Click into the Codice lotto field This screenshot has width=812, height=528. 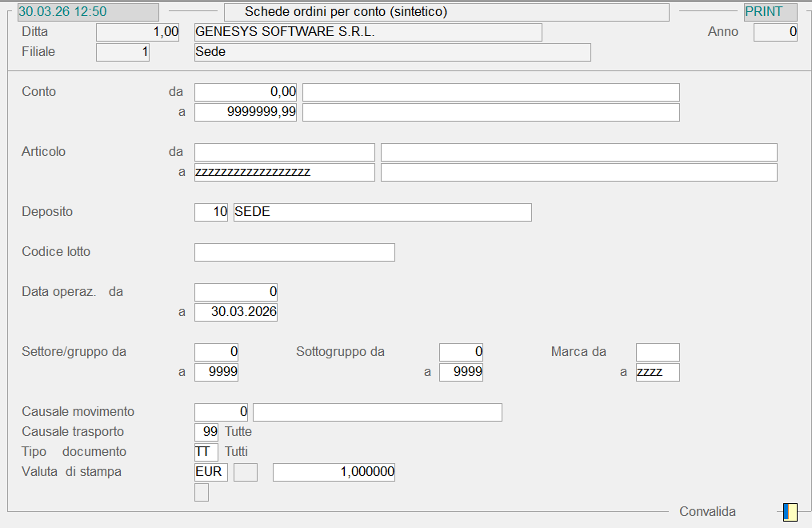coord(294,252)
